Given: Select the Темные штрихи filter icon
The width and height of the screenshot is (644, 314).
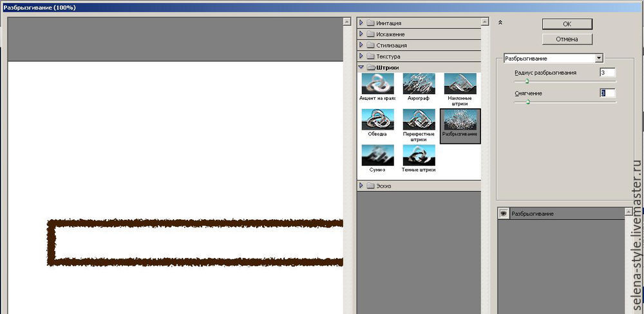Looking at the screenshot, I should [419, 156].
